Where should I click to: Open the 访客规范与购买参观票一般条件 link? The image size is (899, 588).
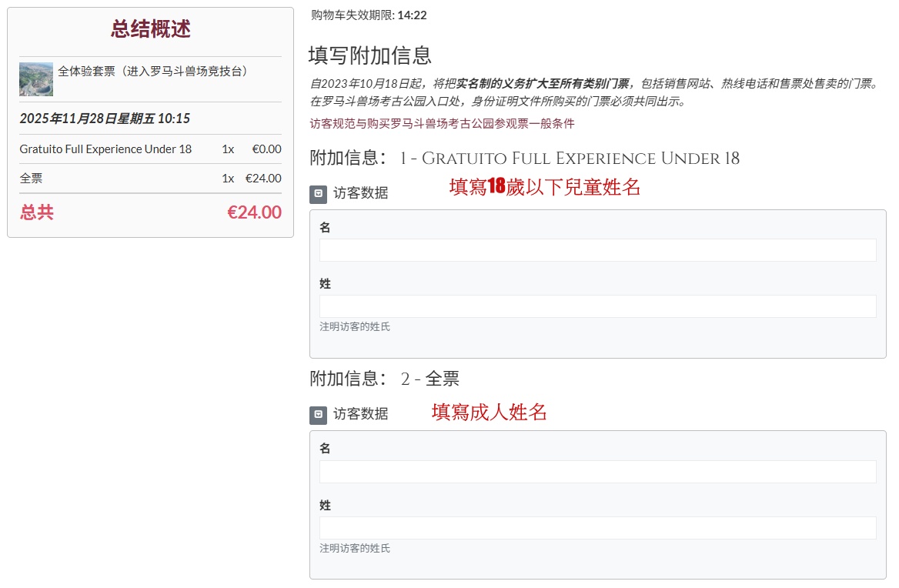(x=442, y=124)
